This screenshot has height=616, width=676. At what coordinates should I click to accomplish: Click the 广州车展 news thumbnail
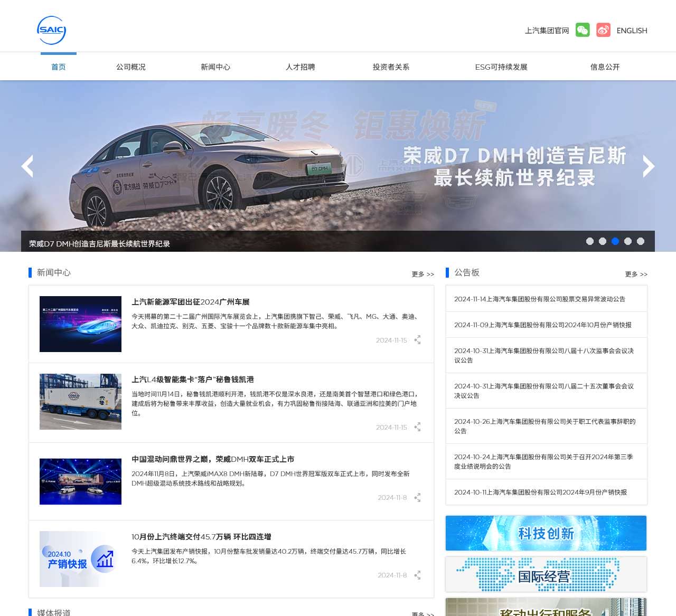click(80, 324)
